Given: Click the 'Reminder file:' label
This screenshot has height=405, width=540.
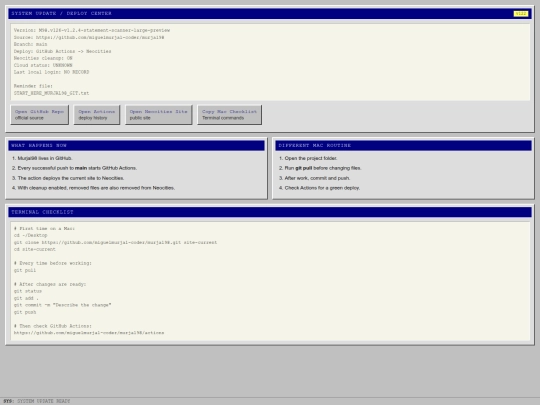Looking at the screenshot, I should tap(33, 86).
